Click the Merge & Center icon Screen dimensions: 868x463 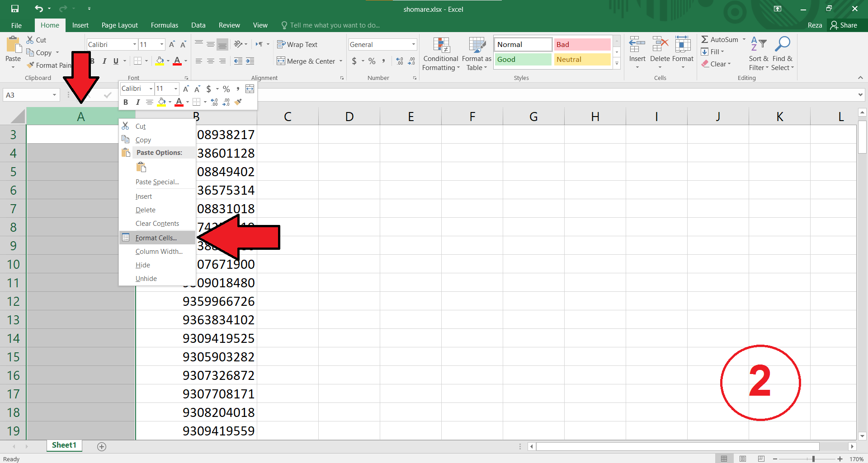point(281,61)
